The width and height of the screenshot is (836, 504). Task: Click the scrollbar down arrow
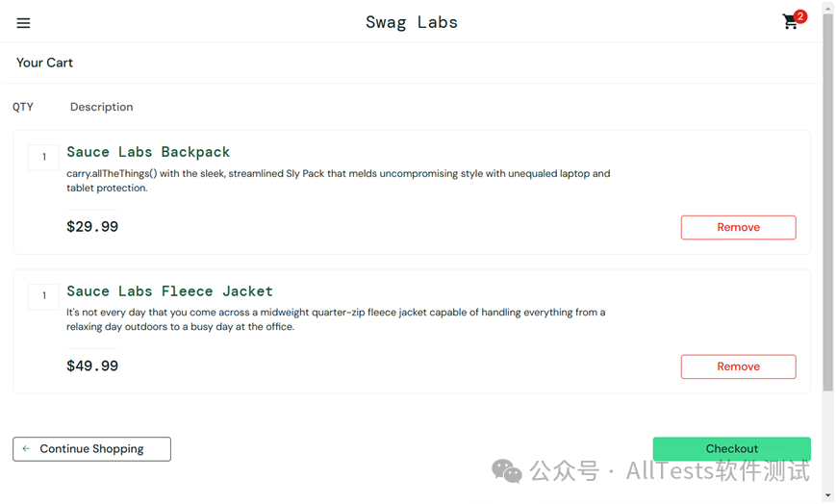pos(828,495)
